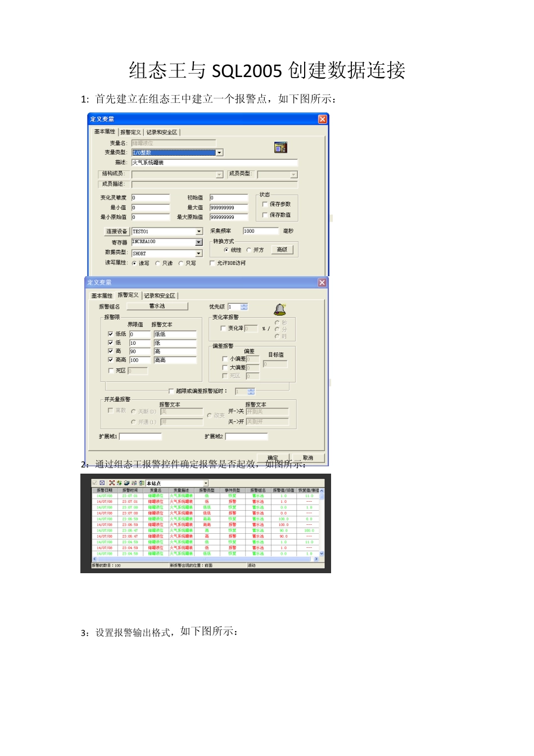
Task: Click the 扩展域1 input field
Action: (141, 436)
